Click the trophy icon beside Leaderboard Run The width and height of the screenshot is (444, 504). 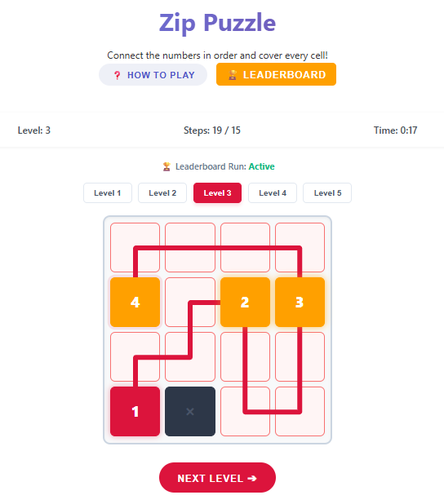click(166, 166)
